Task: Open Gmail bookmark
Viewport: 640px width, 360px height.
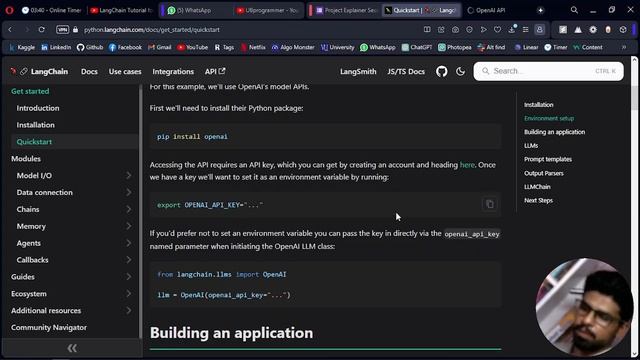Action: [x=160, y=47]
